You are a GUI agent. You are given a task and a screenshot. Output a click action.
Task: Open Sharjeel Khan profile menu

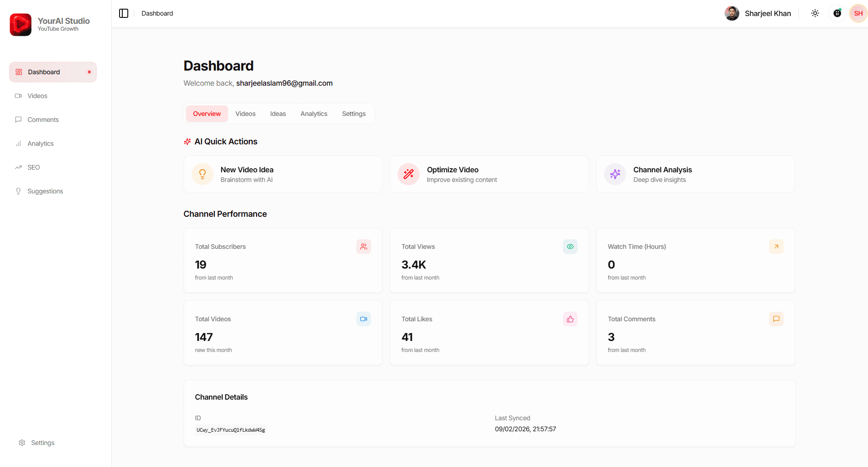coord(758,13)
